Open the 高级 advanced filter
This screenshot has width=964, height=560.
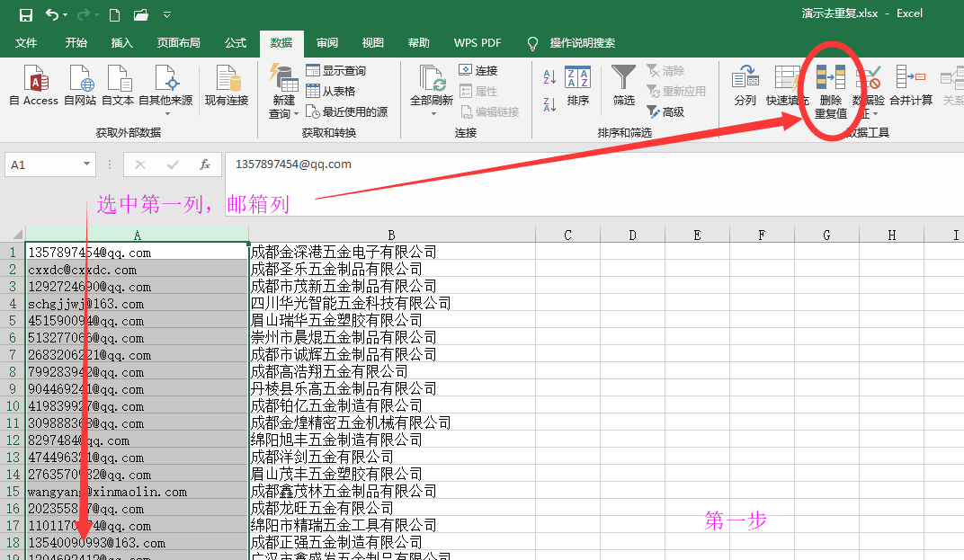tap(665, 111)
